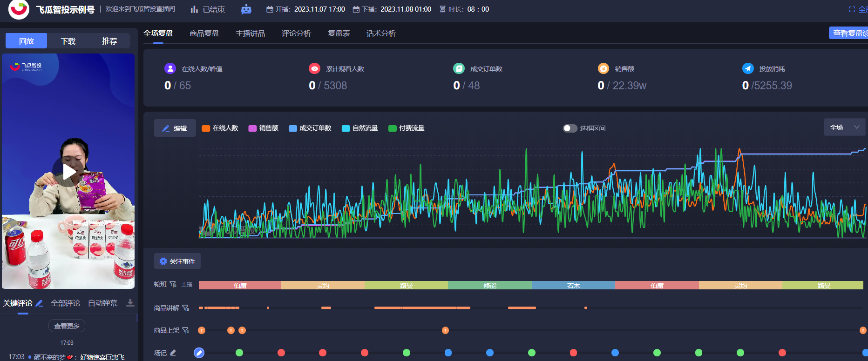Click the 若木 shift segment
The image size is (868, 361).
pyautogui.click(x=573, y=285)
